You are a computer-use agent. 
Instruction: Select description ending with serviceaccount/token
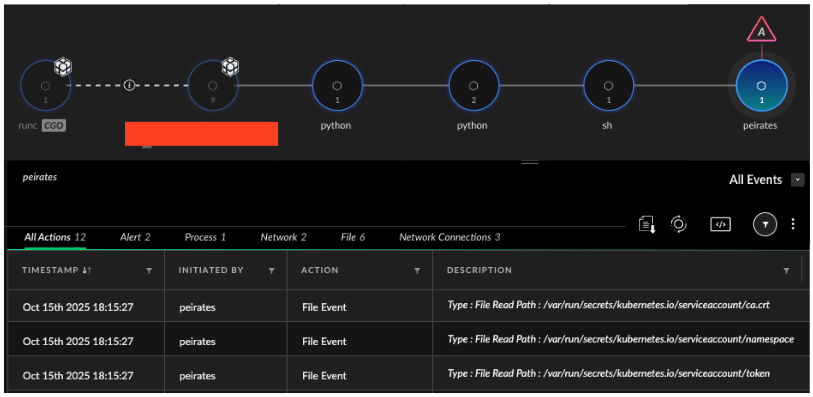tap(609, 373)
